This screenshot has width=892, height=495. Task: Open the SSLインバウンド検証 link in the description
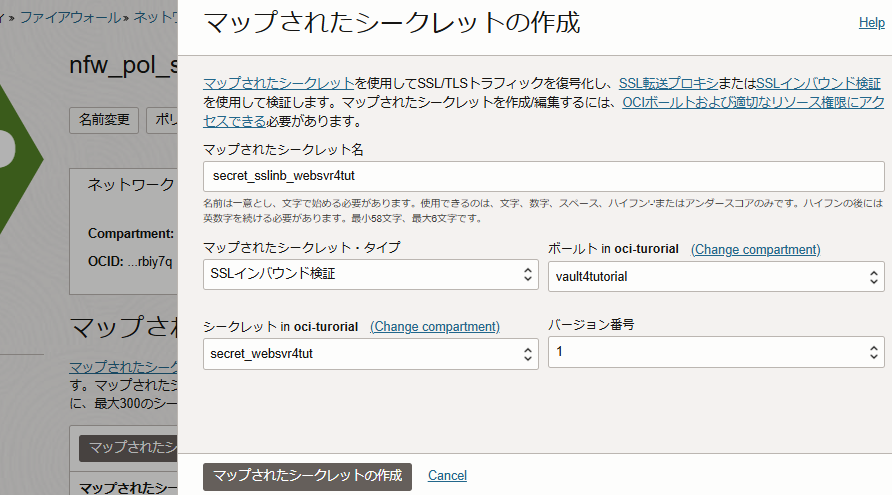[818, 84]
